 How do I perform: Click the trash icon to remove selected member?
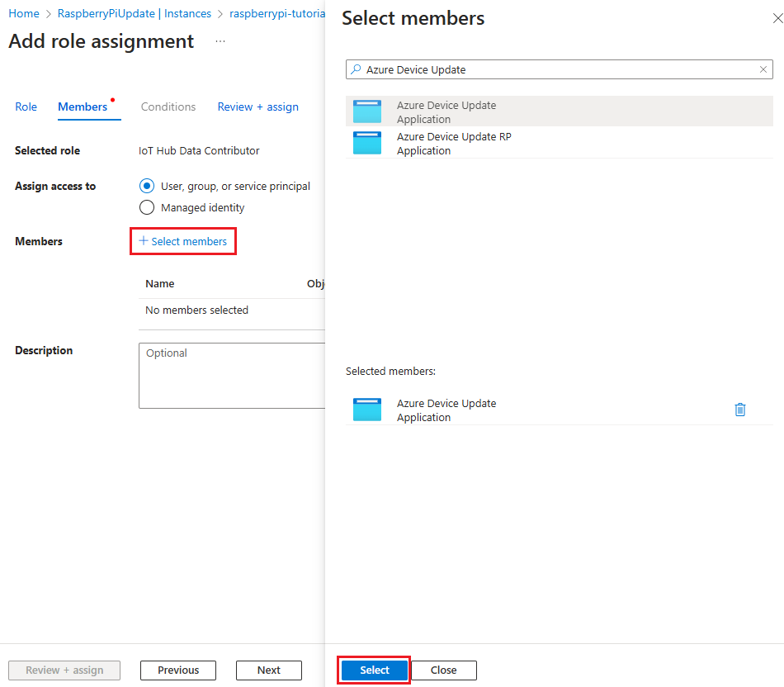click(x=739, y=410)
